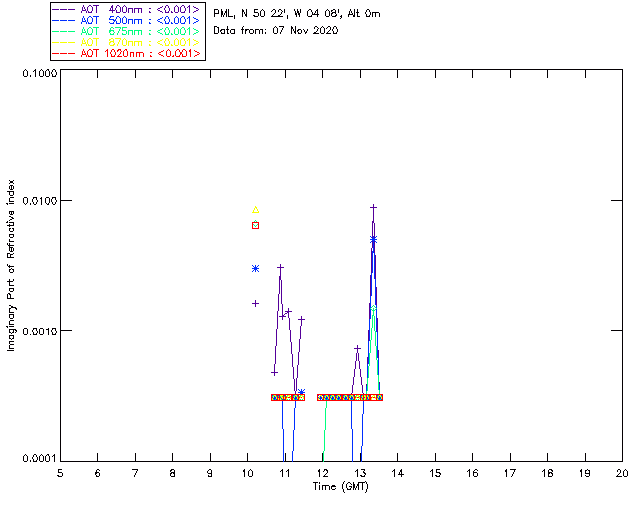Click the x-axis tick label 11
This screenshot has width=640, height=512.
(x=285, y=473)
